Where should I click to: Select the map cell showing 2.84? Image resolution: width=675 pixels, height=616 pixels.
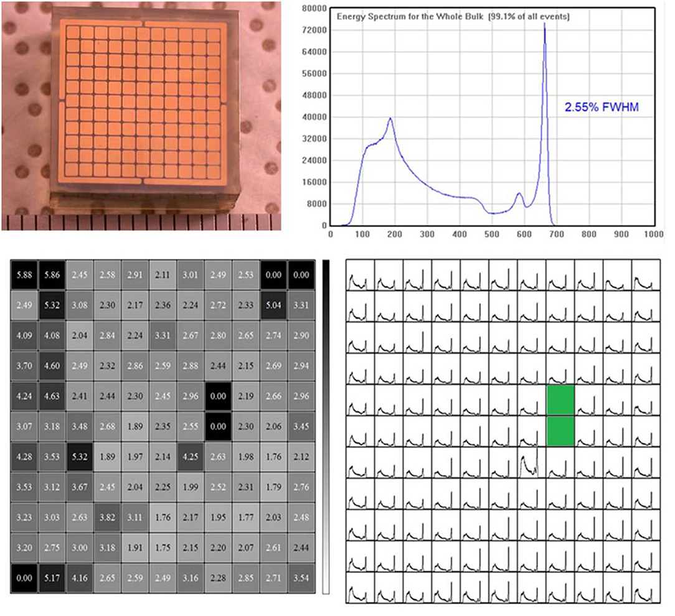click(107, 335)
